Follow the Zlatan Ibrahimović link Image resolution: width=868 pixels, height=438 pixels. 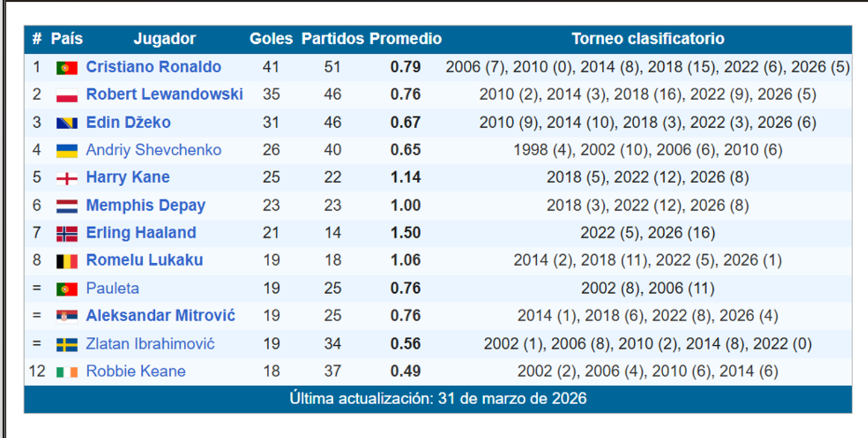pyautogui.click(x=151, y=344)
